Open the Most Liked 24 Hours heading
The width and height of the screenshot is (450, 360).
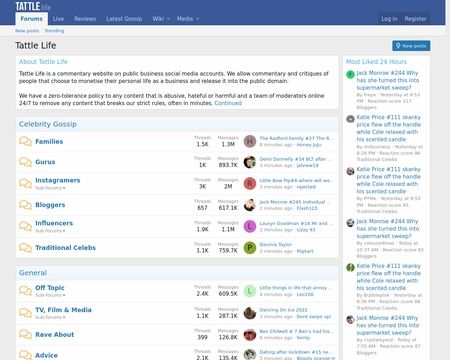tap(376, 62)
